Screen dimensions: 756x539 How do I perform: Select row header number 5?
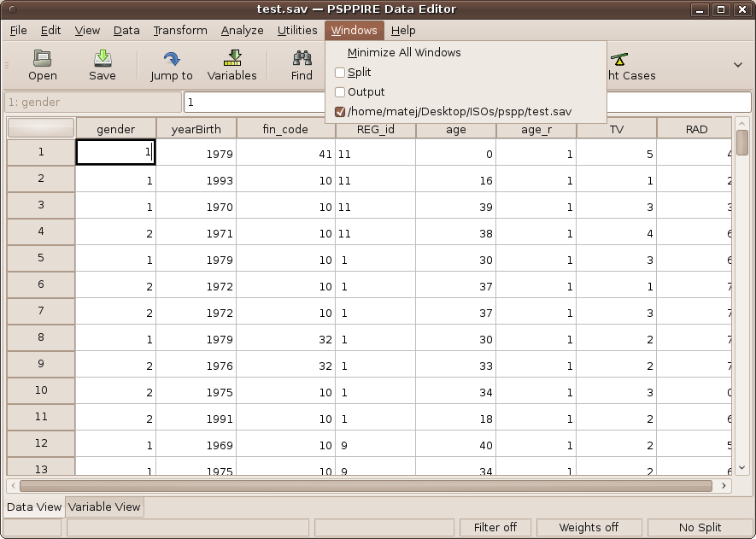[x=40, y=258]
